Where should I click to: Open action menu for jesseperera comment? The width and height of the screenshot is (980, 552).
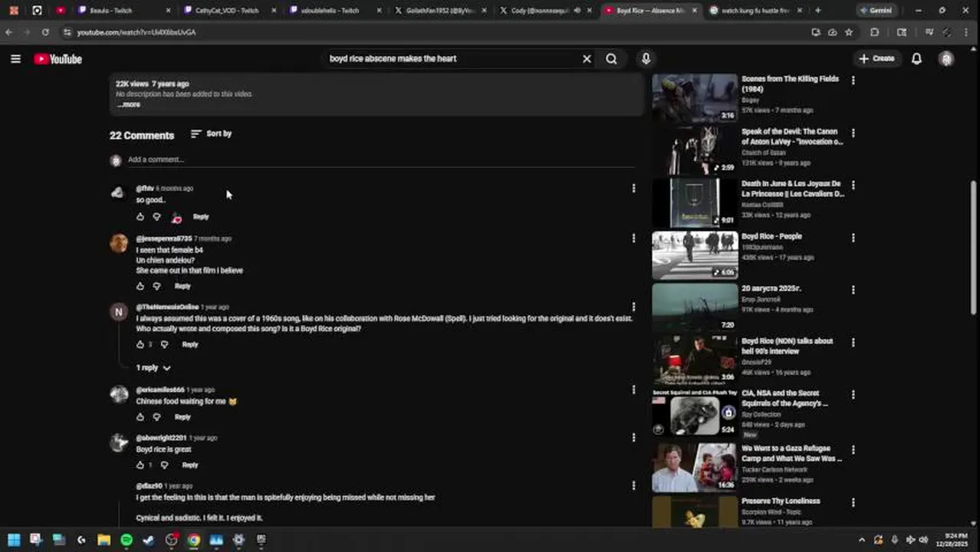[633, 238]
